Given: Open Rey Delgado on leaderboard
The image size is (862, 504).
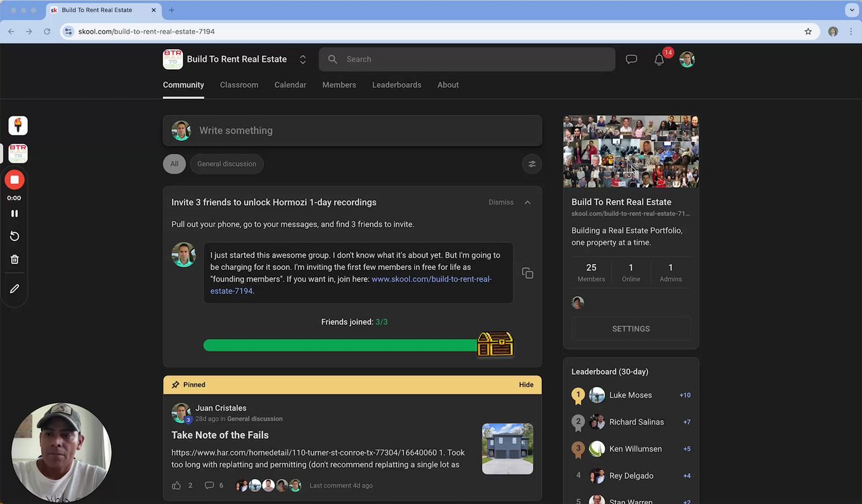Looking at the screenshot, I should point(631,476).
